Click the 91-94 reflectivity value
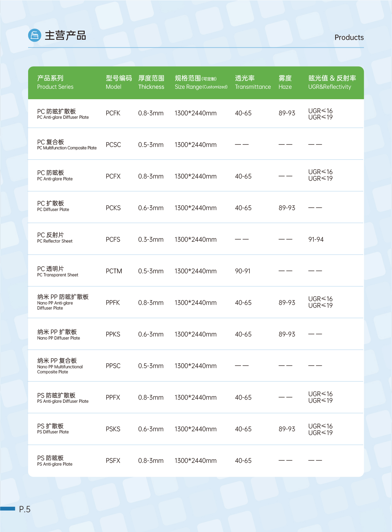 tap(316, 239)
